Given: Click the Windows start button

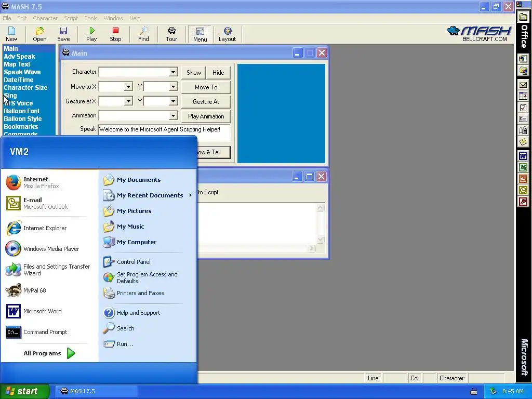Looking at the screenshot, I should pos(24,391).
